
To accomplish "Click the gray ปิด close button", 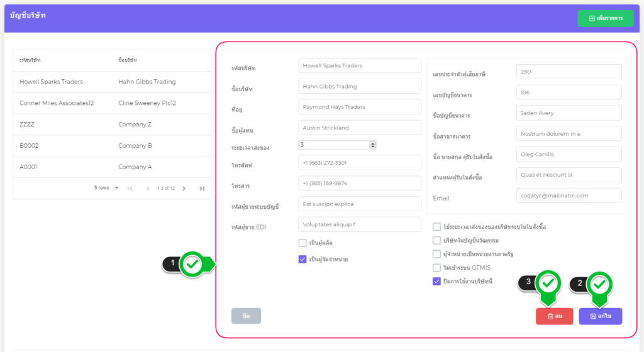I will click(x=246, y=316).
